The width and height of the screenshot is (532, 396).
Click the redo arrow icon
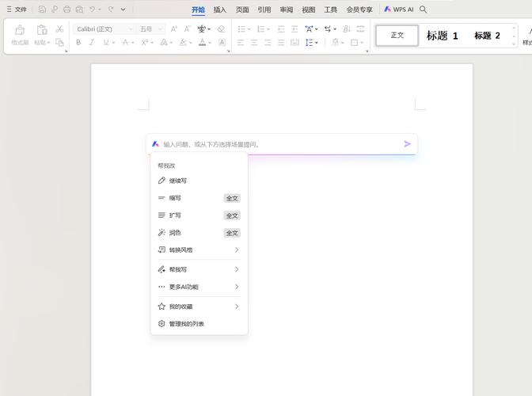tap(111, 10)
